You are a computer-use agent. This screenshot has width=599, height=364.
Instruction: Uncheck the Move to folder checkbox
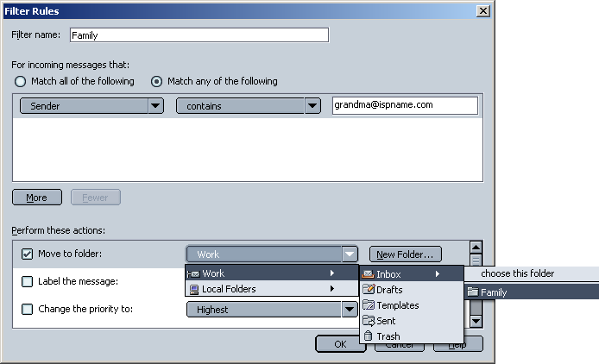(x=27, y=254)
